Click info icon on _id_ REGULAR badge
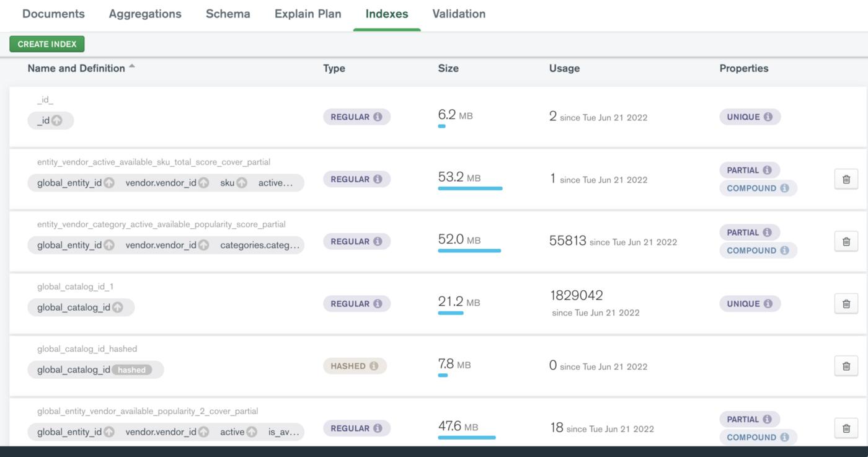 click(x=378, y=117)
